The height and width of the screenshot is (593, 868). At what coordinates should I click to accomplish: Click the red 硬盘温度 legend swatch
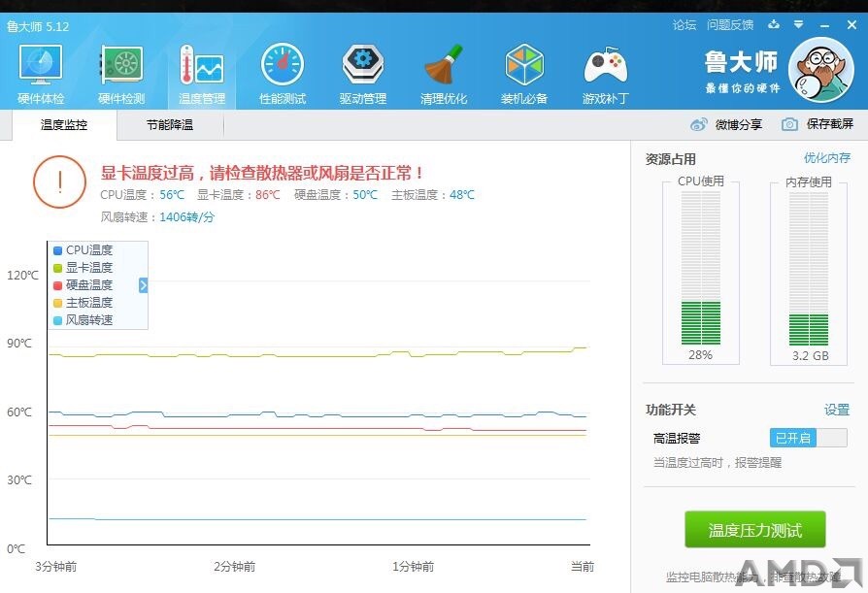(57, 285)
